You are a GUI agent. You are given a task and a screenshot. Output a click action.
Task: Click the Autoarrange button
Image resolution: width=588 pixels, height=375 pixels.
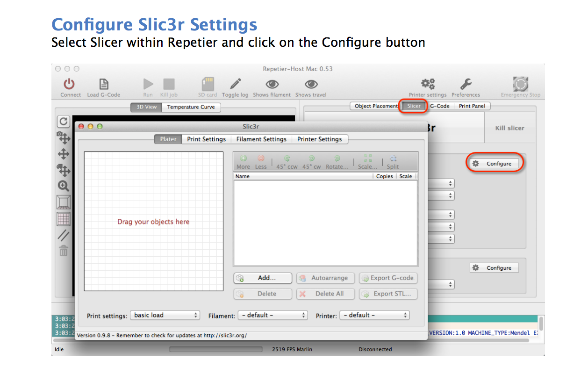[x=325, y=278]
